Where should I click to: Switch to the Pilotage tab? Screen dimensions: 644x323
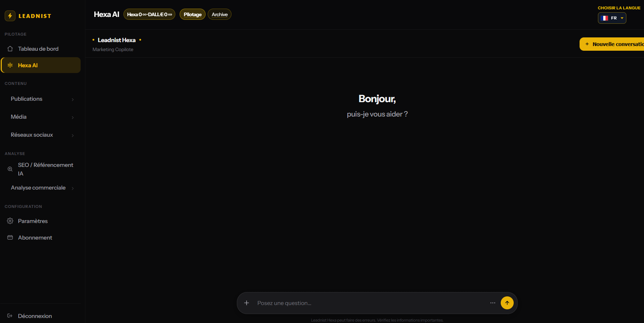(193, 14)
